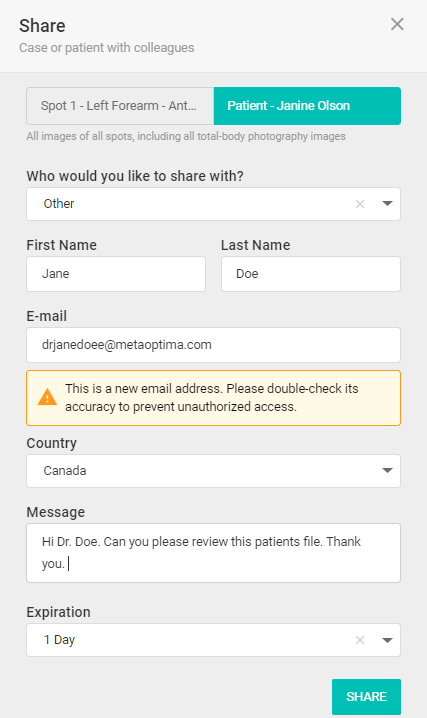Open Country dropdown showing Canada
The height and width of the screenshot is (718, 427).
[213, 471]
